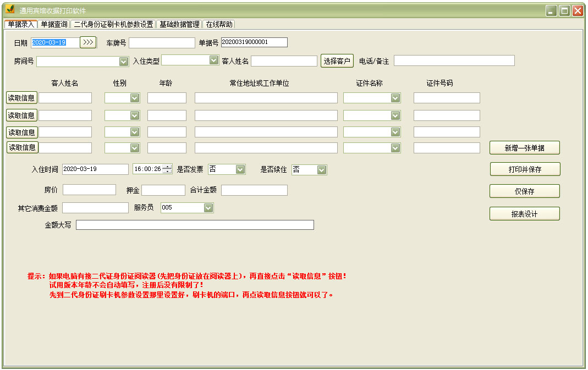Expand the 入住类型 dropdown

point(214,60)
